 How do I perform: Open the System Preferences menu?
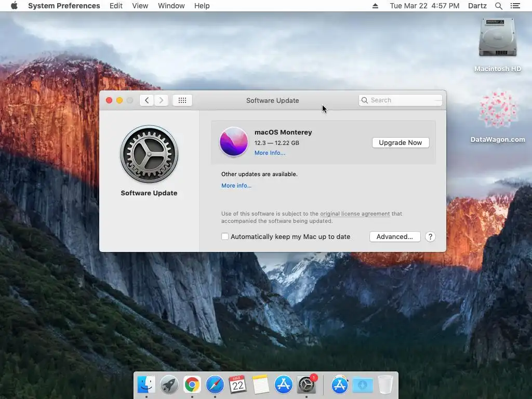click(x=64, y=6)
